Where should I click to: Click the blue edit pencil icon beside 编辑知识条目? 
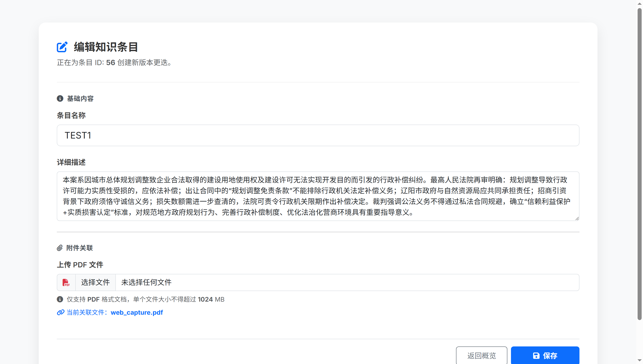click(62, 47)
